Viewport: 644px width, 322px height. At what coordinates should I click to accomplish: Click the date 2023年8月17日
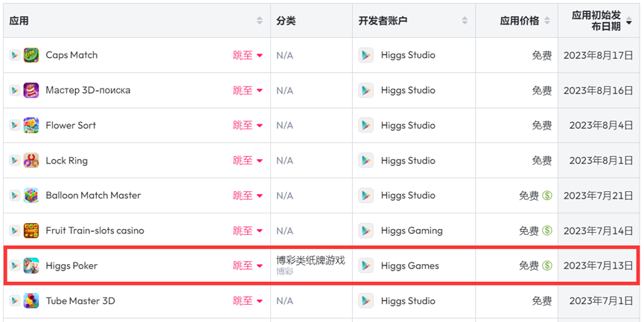[x=599, y=55]
